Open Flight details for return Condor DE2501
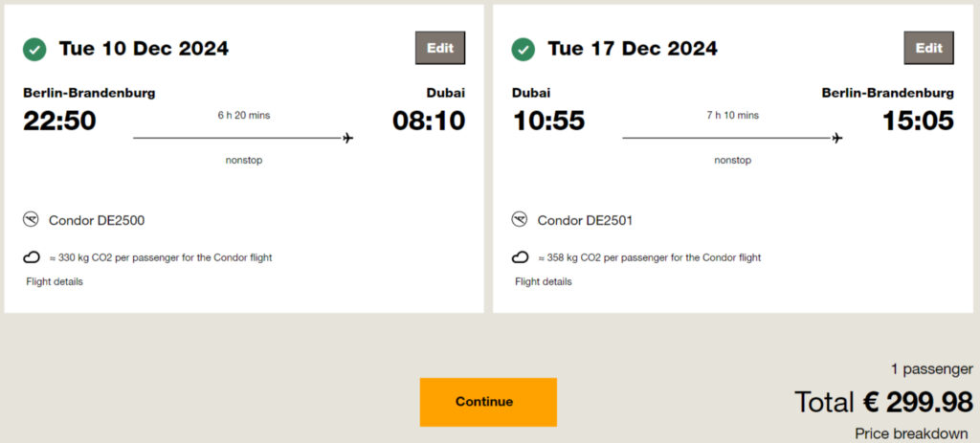980x443 pixels. (x=543, y=281)
